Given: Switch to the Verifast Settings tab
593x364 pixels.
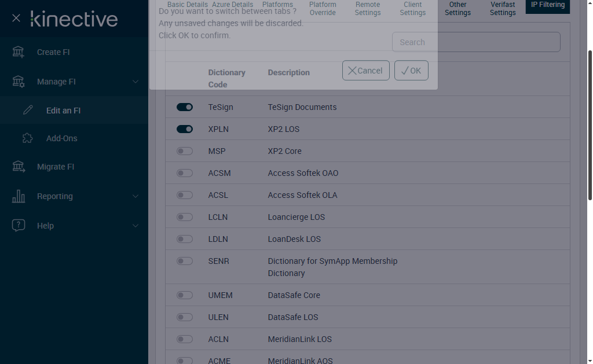Looking at the screenshot, I should pyautogui.click(x=503, y=8).
